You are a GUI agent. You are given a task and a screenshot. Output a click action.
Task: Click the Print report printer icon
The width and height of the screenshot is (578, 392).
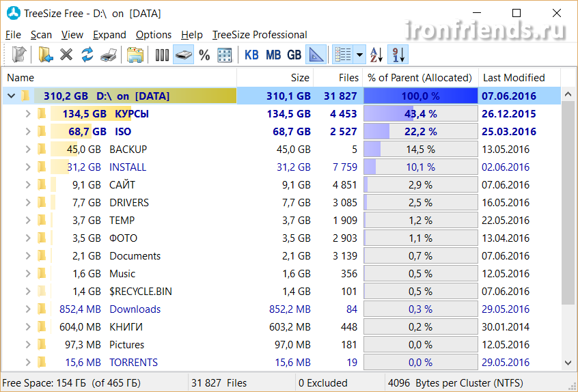(108, 55)
